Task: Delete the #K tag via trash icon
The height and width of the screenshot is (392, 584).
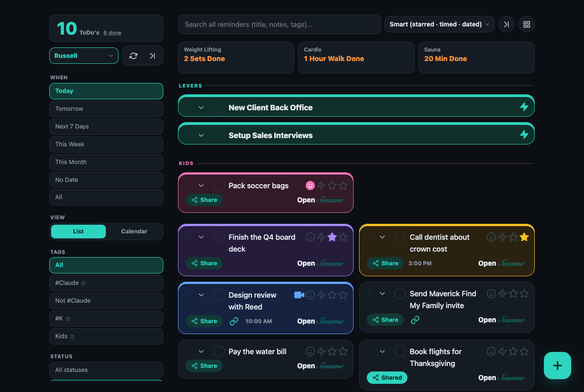Action: (x=68, y=319)
